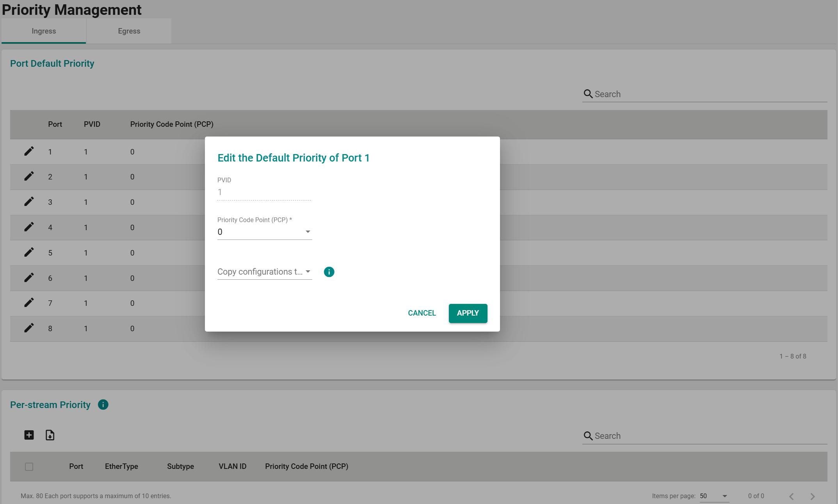Open the Priority Code Point dropdown
The image size is (838, 504).
pos(264,232)
